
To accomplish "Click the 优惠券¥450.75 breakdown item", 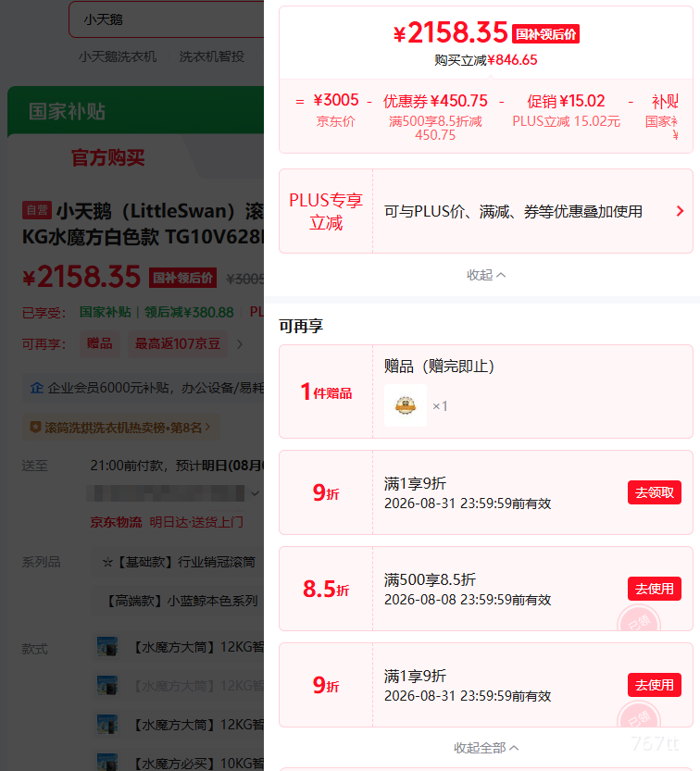I will (435, 118).
